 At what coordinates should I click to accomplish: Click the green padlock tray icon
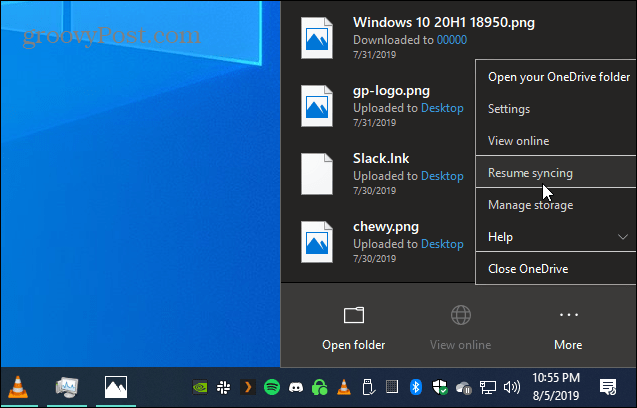[320, 387]
